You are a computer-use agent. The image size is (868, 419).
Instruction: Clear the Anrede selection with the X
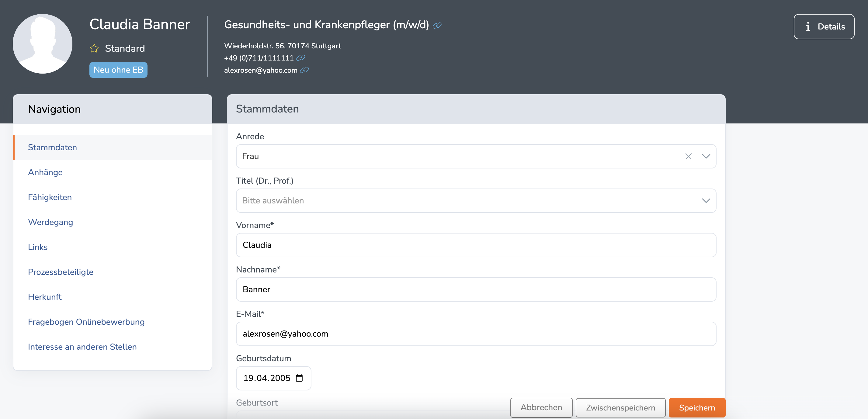coord(688,156)
